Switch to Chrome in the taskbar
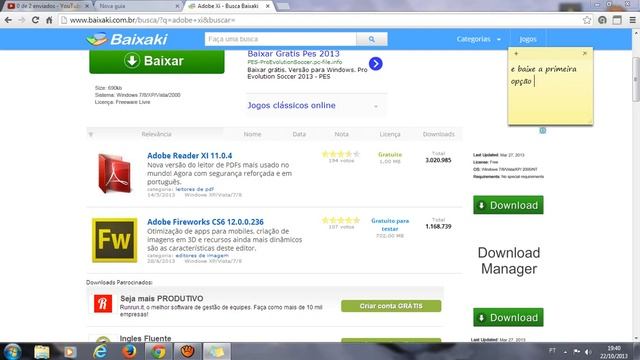Screen dimensions: 640x360 point(158,351)
